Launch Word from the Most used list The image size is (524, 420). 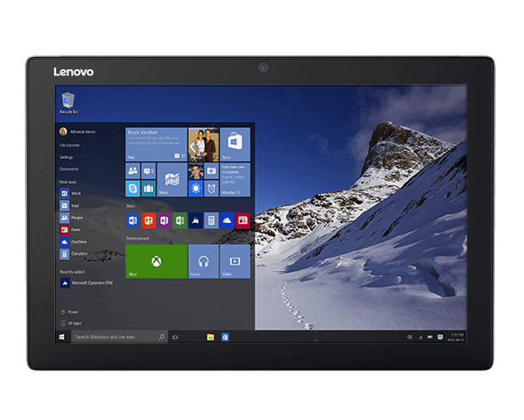pyautogui.click(x=70, y=193)
